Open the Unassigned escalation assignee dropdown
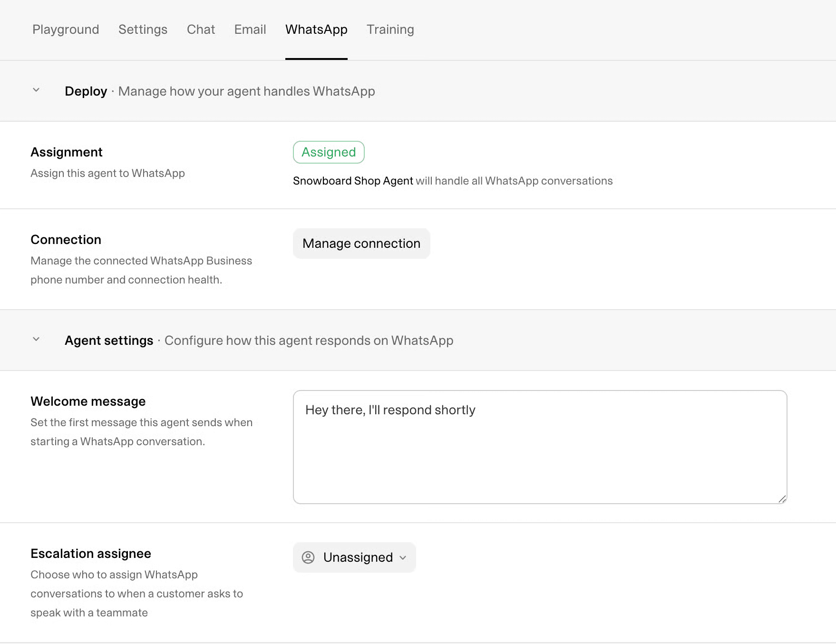The height and width of the screenshot is (644, 836). 354,557
